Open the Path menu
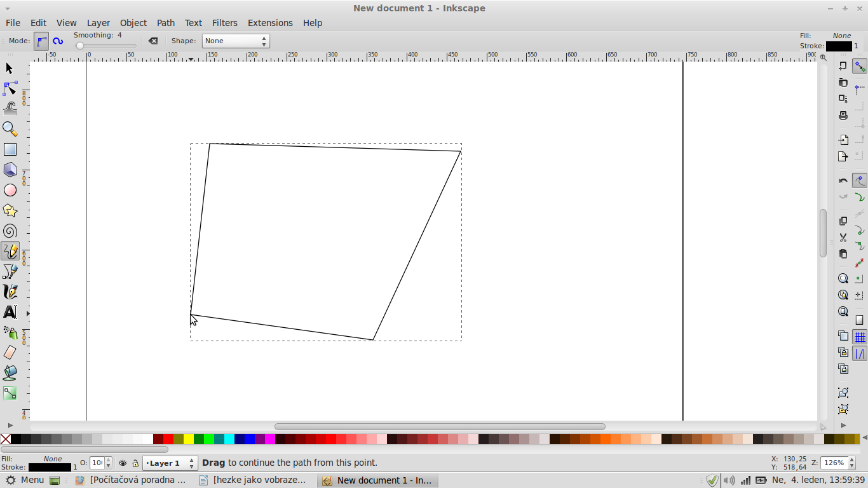This screenshot has height=488, width=868. tap(166, 23)
